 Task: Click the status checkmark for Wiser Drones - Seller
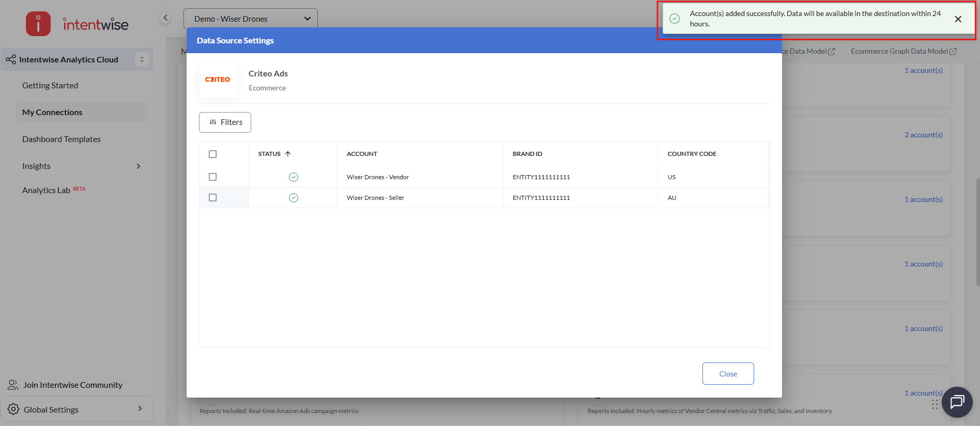293,198
